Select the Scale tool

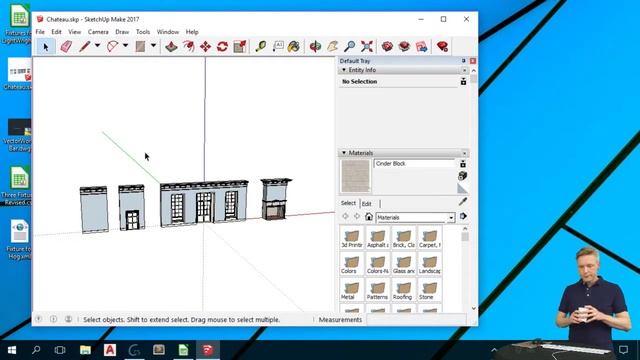pyautogui.click(x=240, y=47)
